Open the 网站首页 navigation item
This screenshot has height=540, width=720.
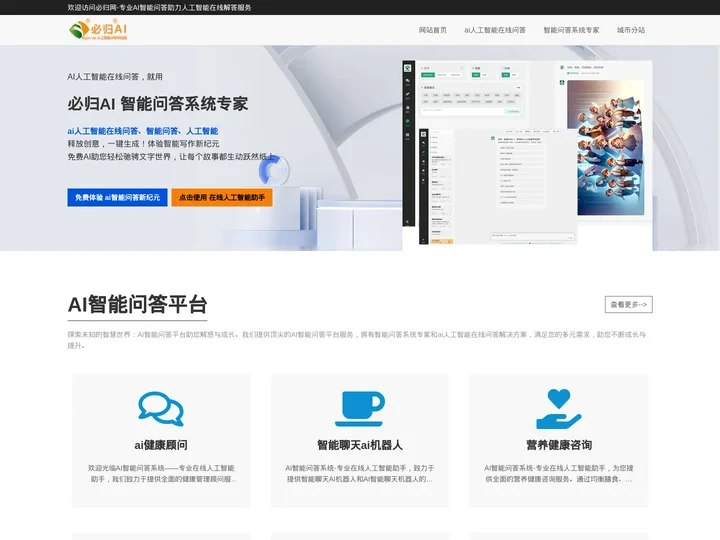point(433,30)
